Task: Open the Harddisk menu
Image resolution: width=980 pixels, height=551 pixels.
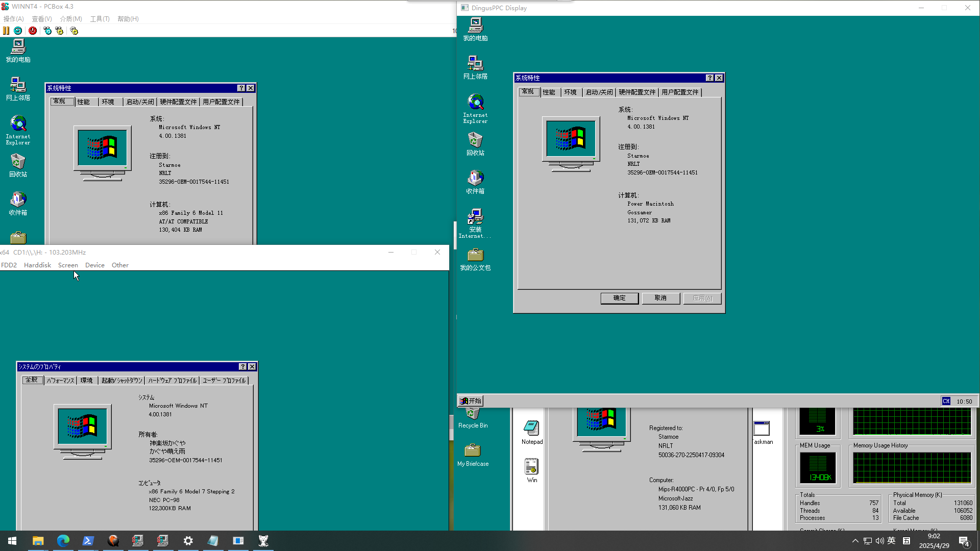Action: click(37, 265)
